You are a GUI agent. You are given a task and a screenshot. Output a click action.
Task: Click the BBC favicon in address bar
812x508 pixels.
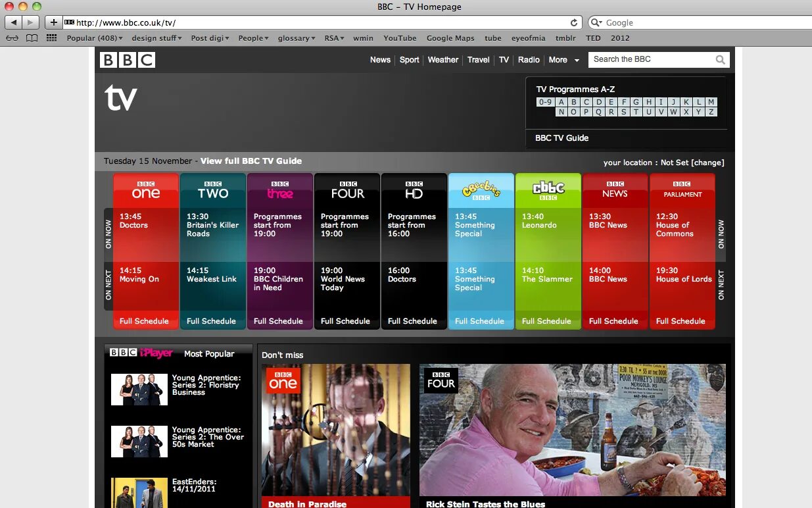click(x=69, y=22)
